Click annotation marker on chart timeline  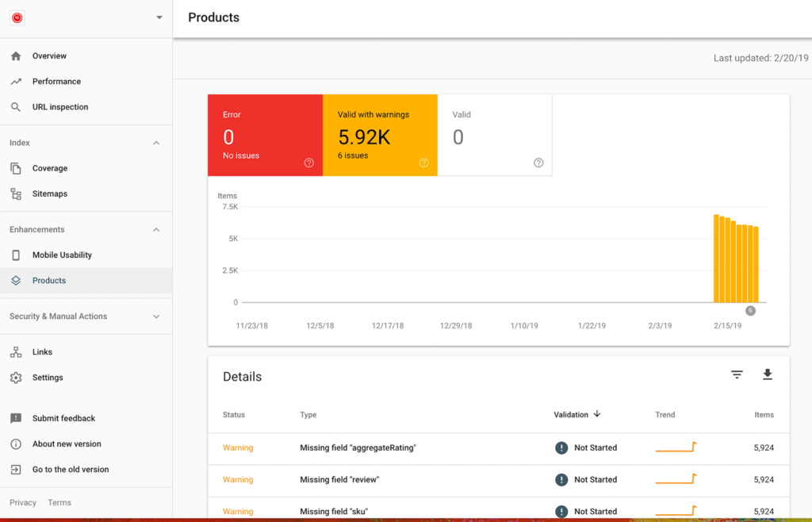point(750,311)
